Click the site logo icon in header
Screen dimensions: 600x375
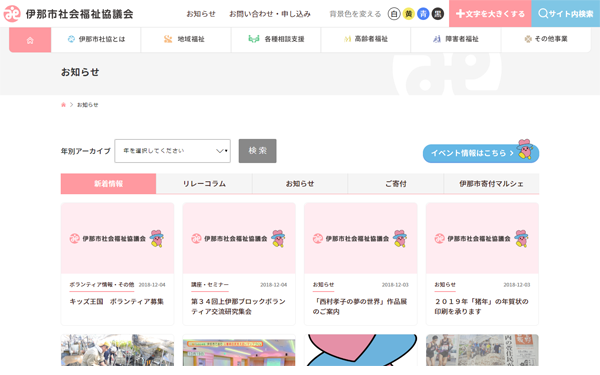coord(12,14)
